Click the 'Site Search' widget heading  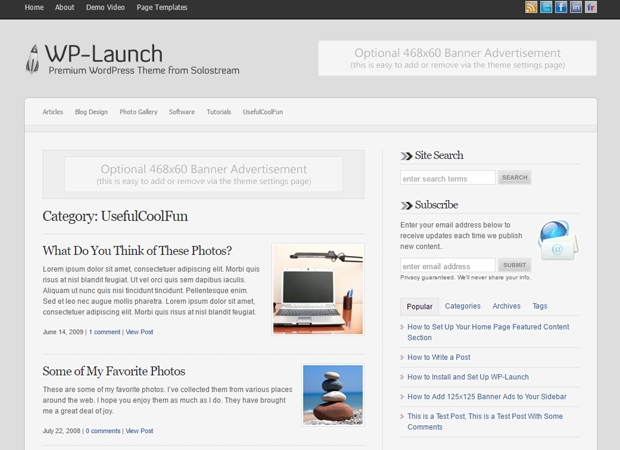439,155
